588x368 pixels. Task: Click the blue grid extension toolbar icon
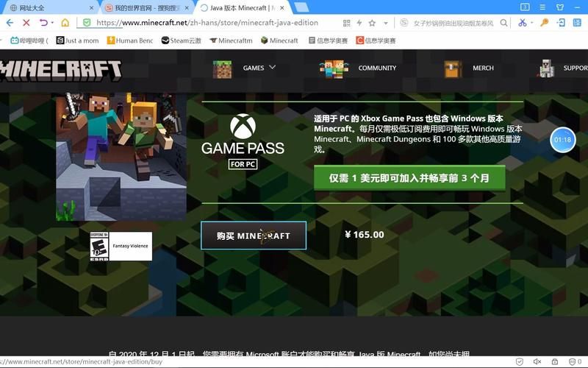pos(577,23)
